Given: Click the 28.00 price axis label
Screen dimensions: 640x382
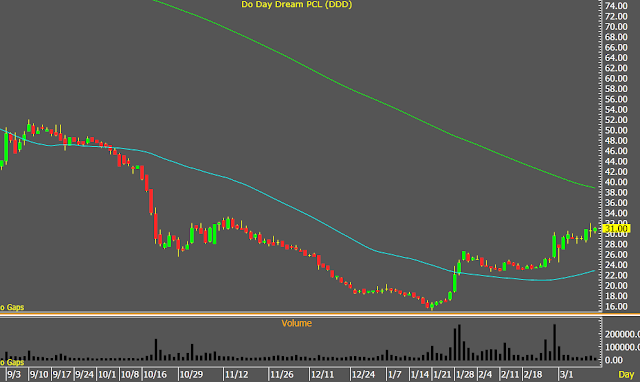Looking at the screenshot, I should pos(616,244).
